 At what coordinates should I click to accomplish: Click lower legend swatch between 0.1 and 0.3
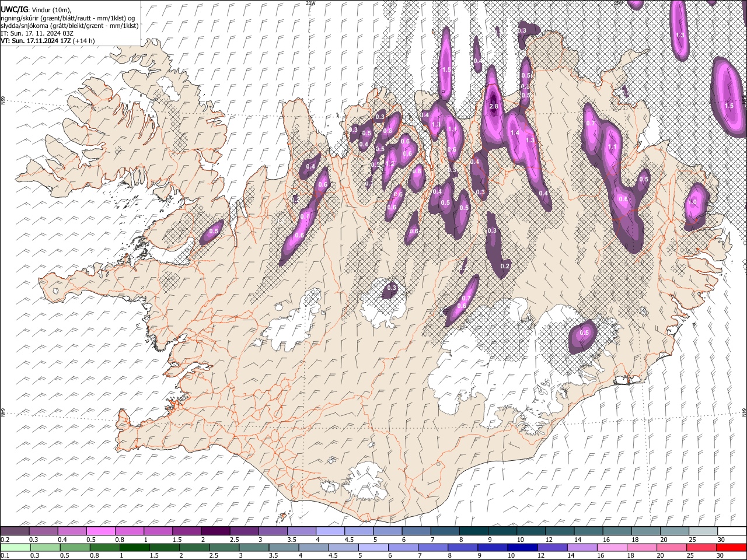click(x=15, y=547)
